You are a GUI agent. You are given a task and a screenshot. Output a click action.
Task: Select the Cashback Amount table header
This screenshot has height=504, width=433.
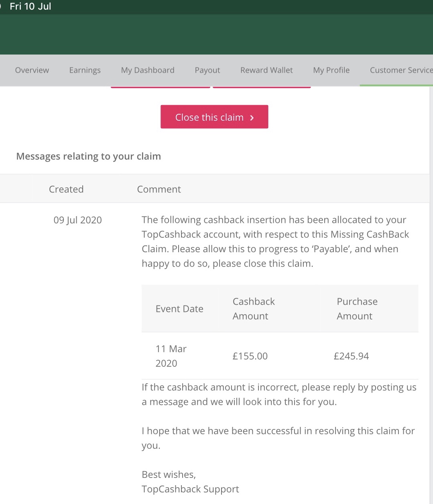tap(254, 309)
